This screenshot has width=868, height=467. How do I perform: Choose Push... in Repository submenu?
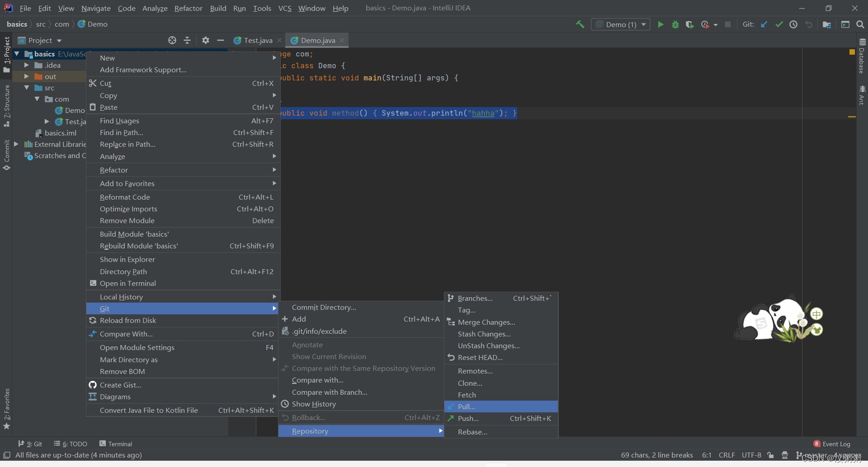(x=501, y=418)
